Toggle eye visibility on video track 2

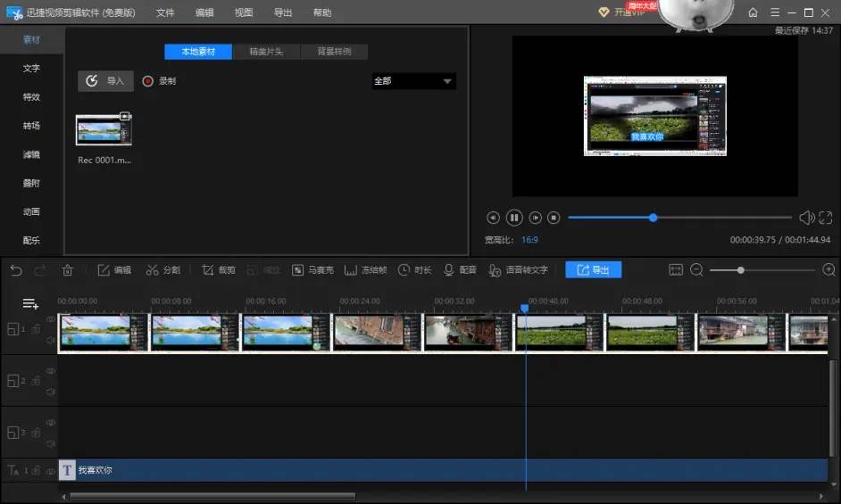pyautogui.click(x=51, y=370)
